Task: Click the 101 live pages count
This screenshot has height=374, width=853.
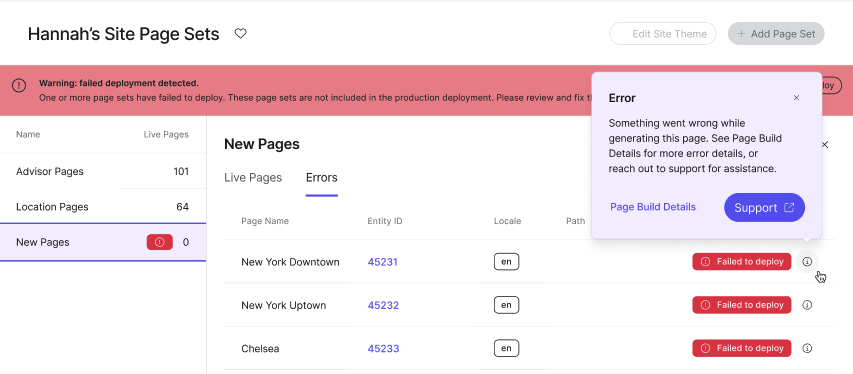Action: click(181, 171)
